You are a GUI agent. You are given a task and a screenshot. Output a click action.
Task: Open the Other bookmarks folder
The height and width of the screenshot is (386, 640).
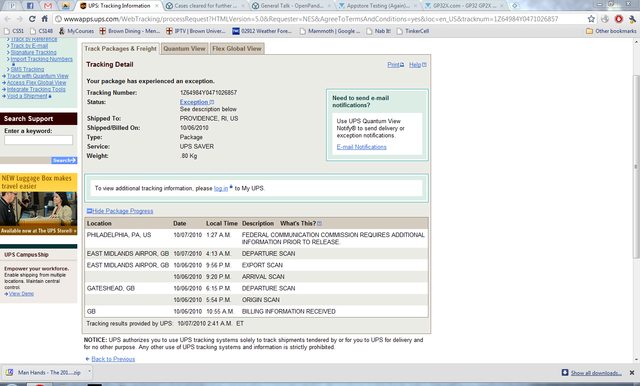click(x=611, y=31)
